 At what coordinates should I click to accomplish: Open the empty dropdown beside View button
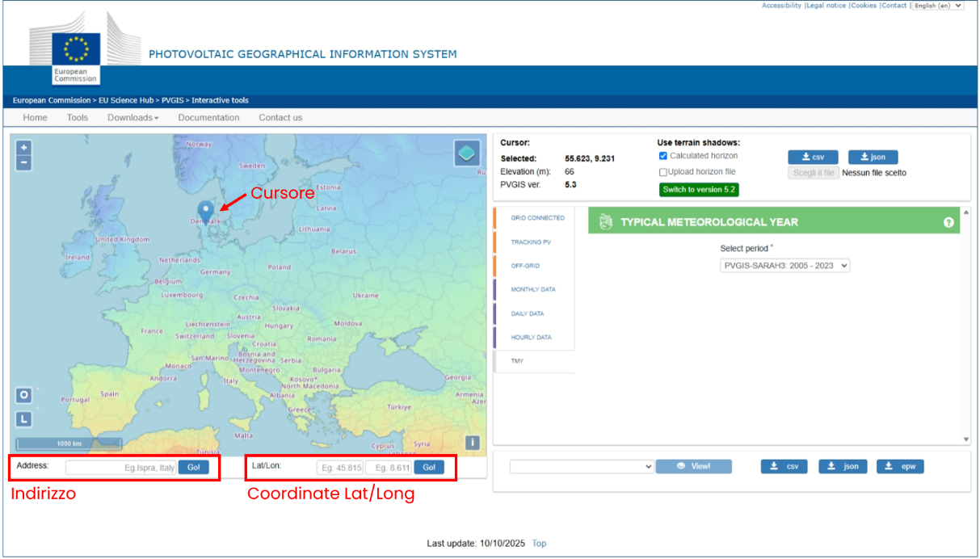[582, 466]
